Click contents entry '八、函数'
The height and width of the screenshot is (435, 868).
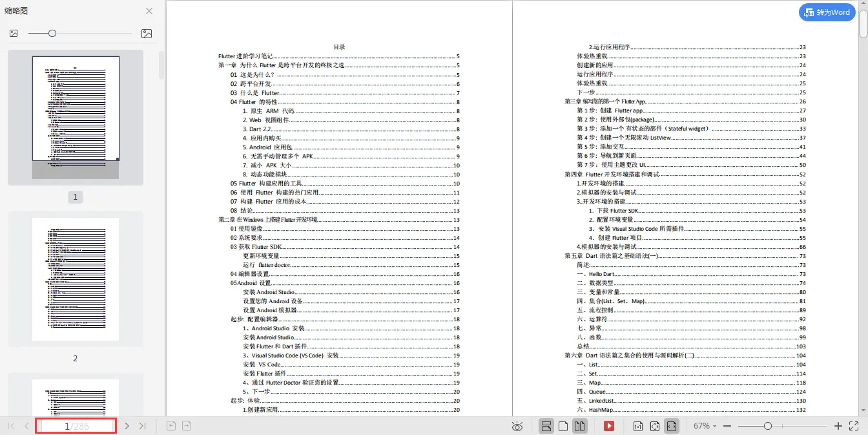691,337
